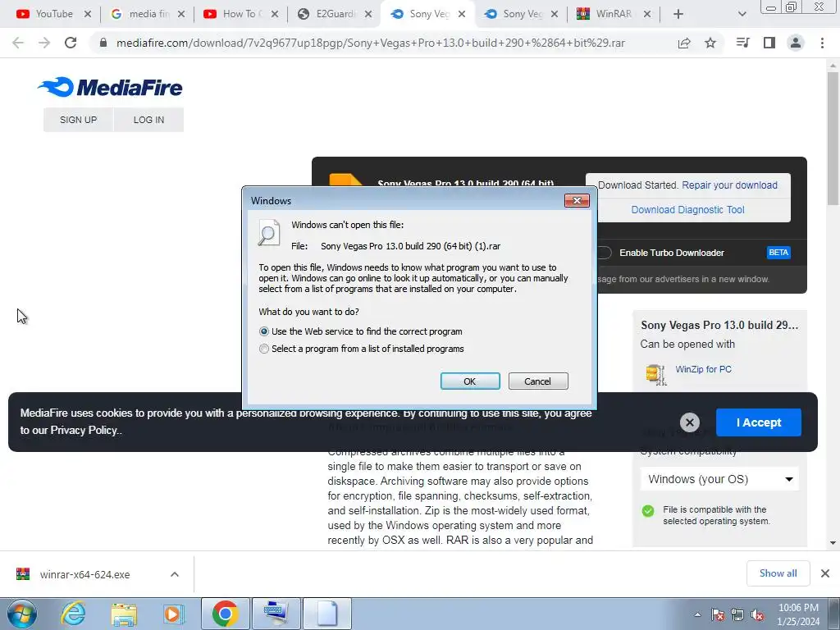The width and height of the screenshot is (840, 630).
Task: Close the WinRAR tab
Action: 647,14
